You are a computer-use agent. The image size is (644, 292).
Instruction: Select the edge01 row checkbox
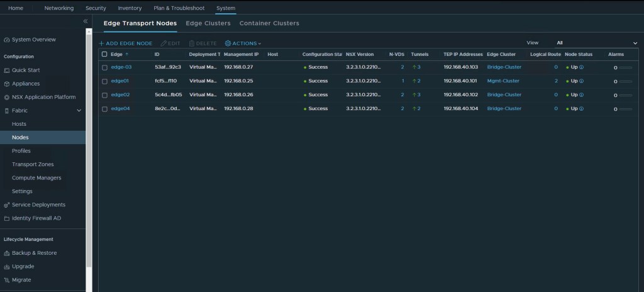coord(104,81)
